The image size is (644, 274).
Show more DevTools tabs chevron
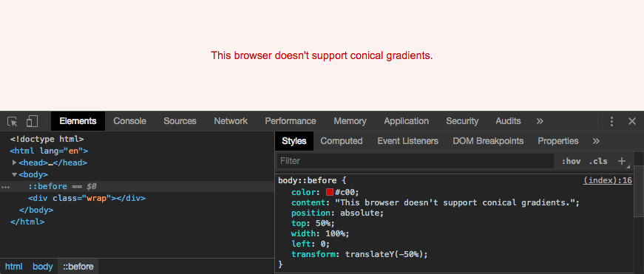pos(540,121)
